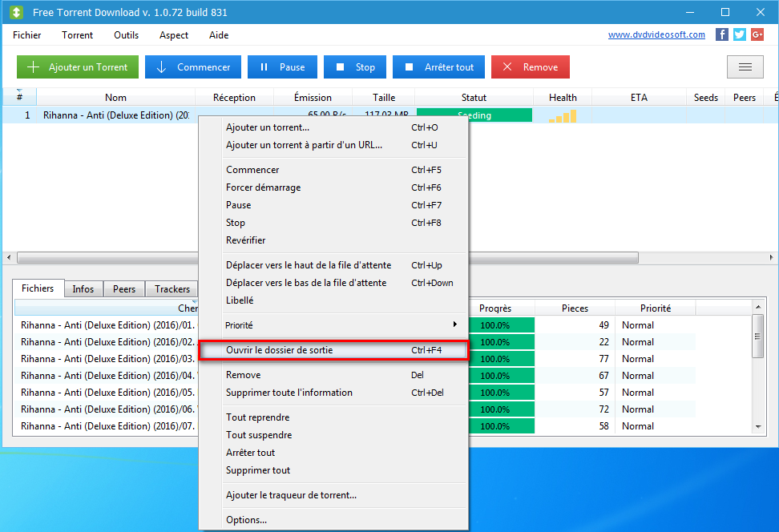The width and height of the screenshot is (779, 532).
Task: Select Forcer démarrage in context menu
Action: tap(333, 187)
